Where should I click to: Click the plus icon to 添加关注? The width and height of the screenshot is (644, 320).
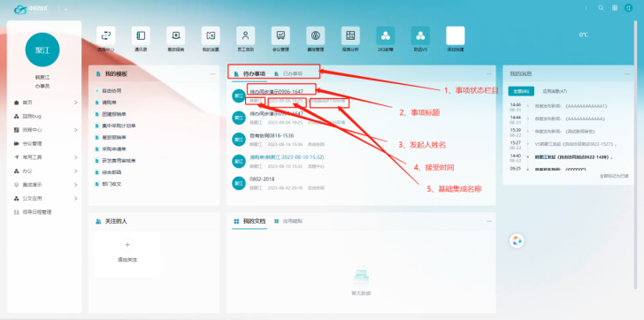click(127, 245)
